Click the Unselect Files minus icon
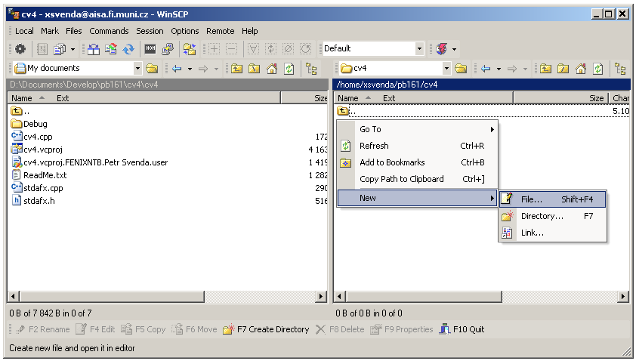 231,49
